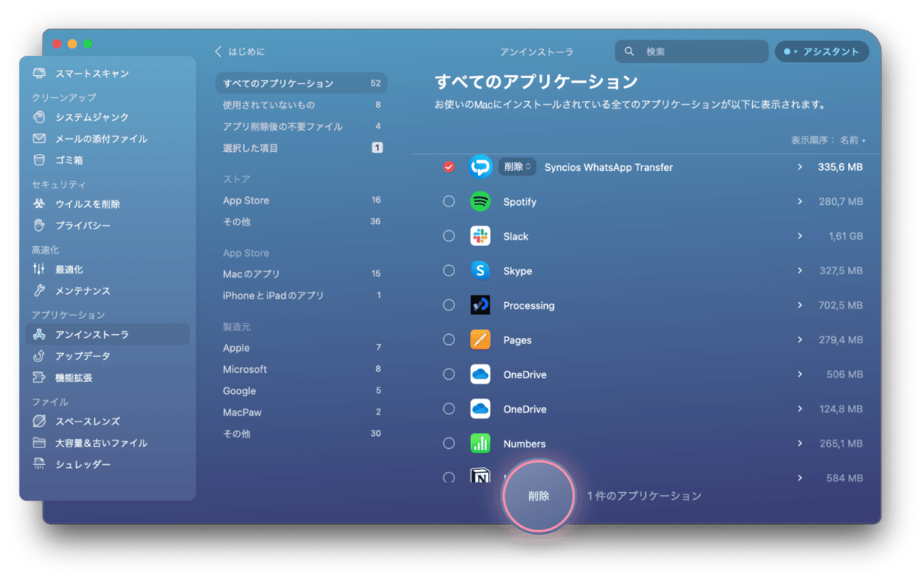This screenshot has height=581, width=924.
Task: Filter apps by MacPaw vendor
Action: [302, 412]
